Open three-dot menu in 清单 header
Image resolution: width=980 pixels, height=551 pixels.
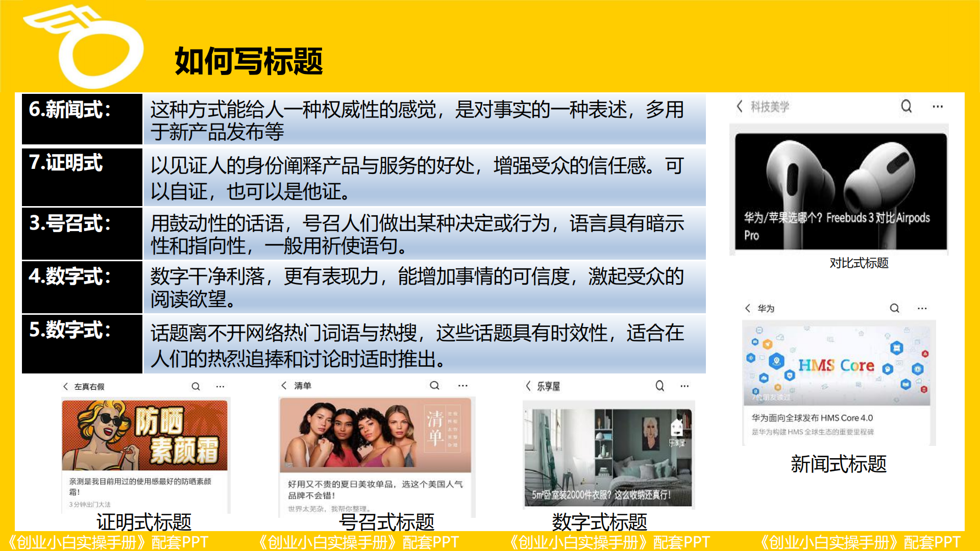tap(462, 385)
